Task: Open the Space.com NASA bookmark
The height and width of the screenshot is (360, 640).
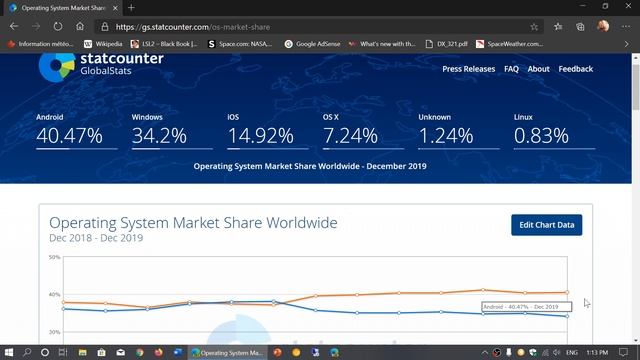Action: tap(240, 44)
